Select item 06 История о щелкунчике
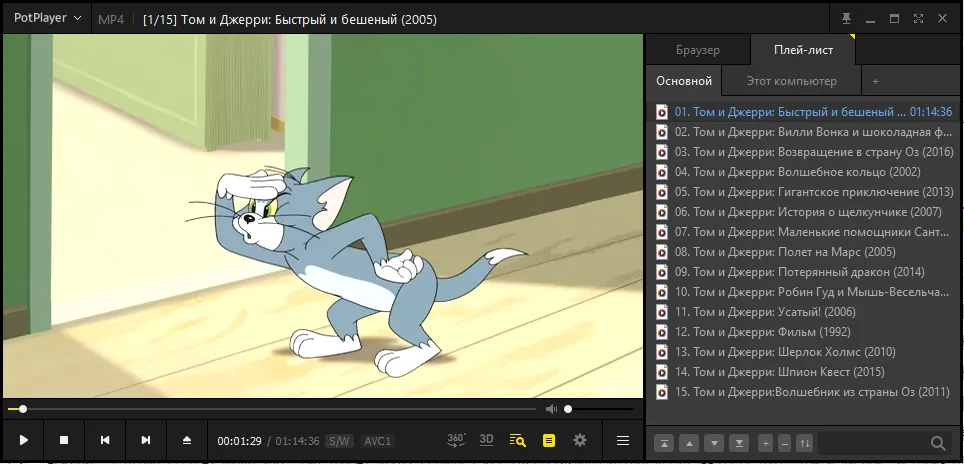 (803, 211)
